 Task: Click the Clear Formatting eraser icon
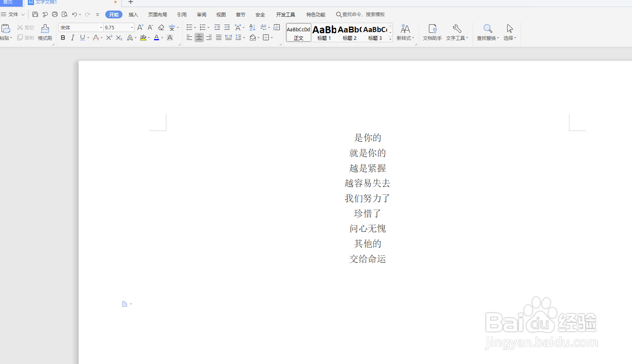tap(161, 27)
